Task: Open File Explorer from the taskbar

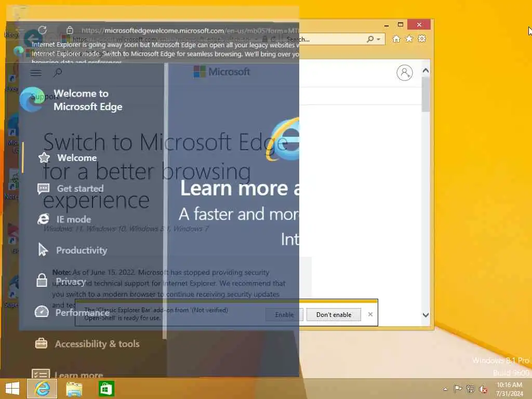Action: point(74,389)
